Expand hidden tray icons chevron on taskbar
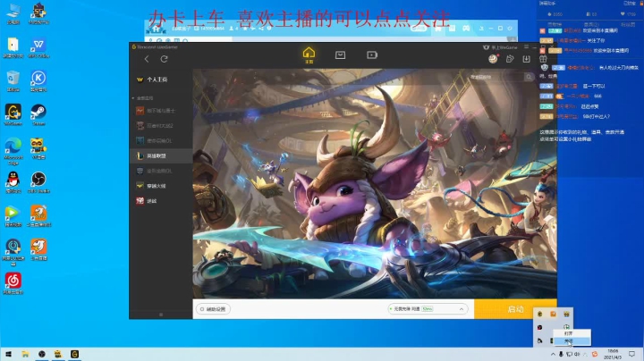Viewport: 644px width, 361px height. click(x=553, y=354)
